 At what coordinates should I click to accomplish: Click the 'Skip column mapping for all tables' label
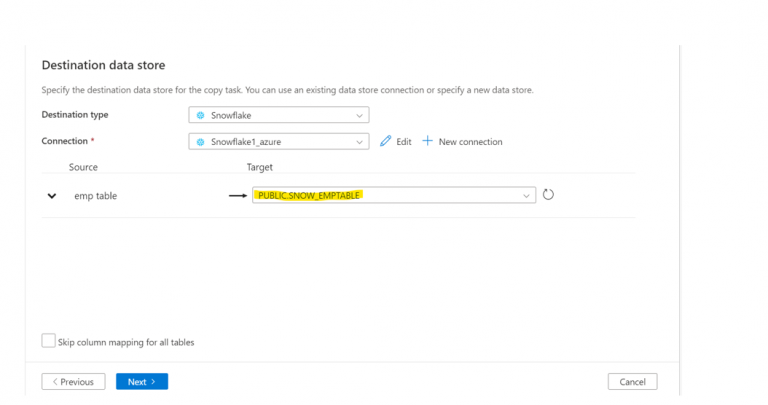(126, 342)
